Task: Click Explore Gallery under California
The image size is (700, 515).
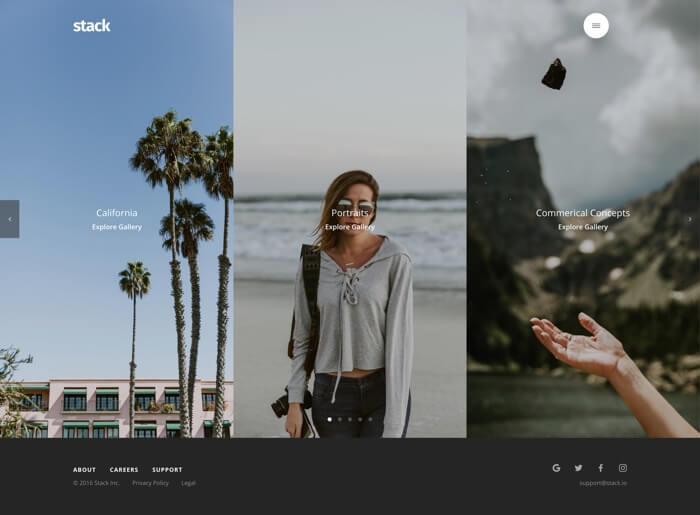Action: click(x=117, y=227)
